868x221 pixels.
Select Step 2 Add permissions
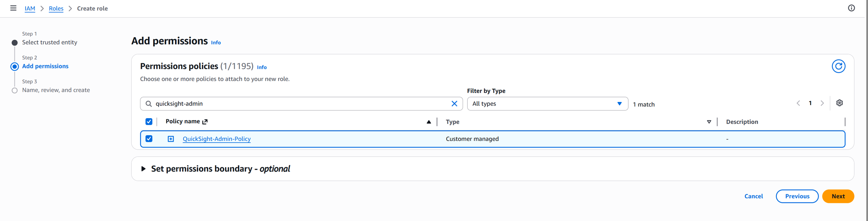click(x=45, y=66)
